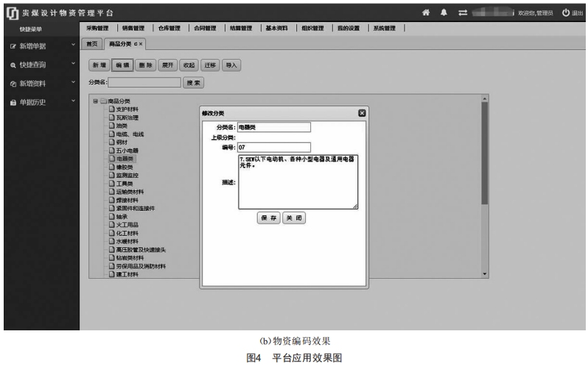Click the 导入 toolbar button
This screenshot has height=365, width=588.
(232, 65)
